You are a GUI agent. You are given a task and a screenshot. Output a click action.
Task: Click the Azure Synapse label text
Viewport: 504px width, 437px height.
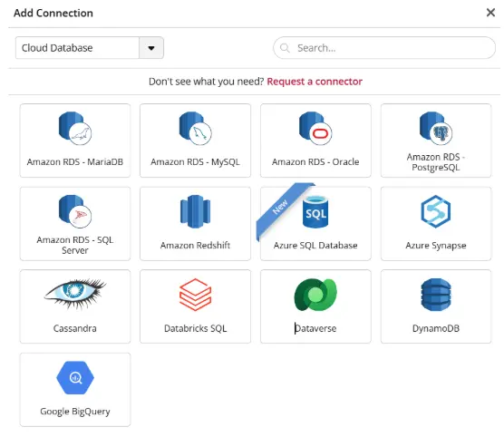[435, 245]
